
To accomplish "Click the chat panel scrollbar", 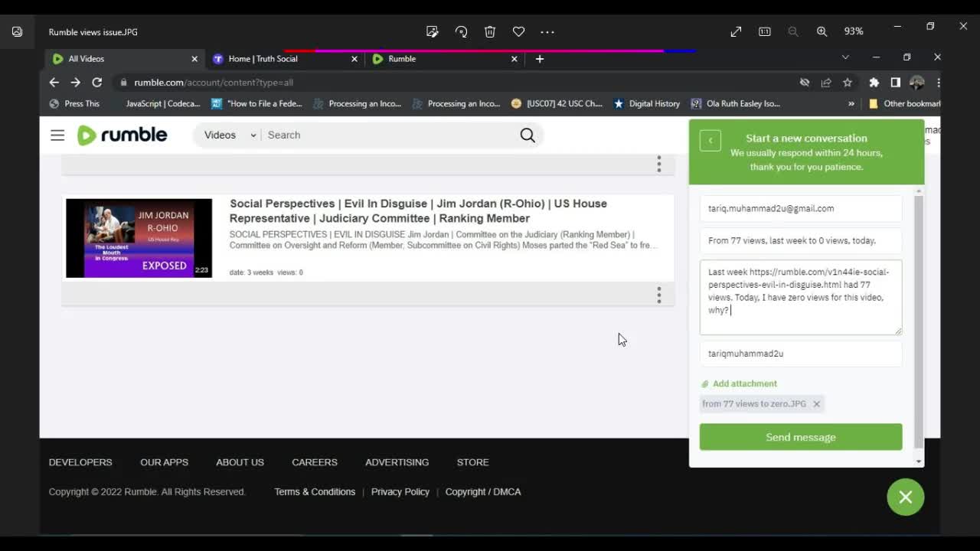I will (x=919, y=321).
